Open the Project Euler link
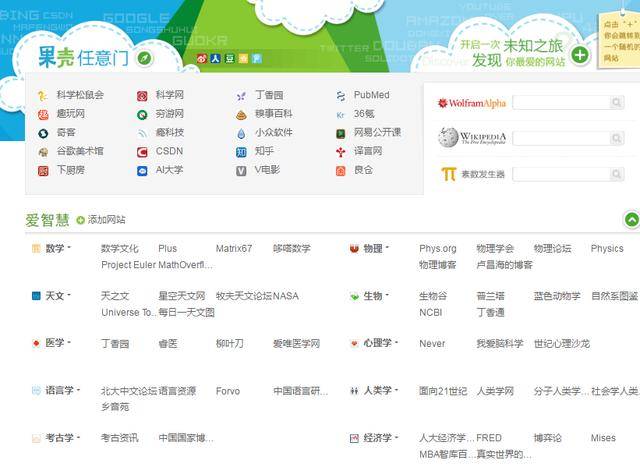The height and width of the screenshot is (467, 640). pos(129,265)
